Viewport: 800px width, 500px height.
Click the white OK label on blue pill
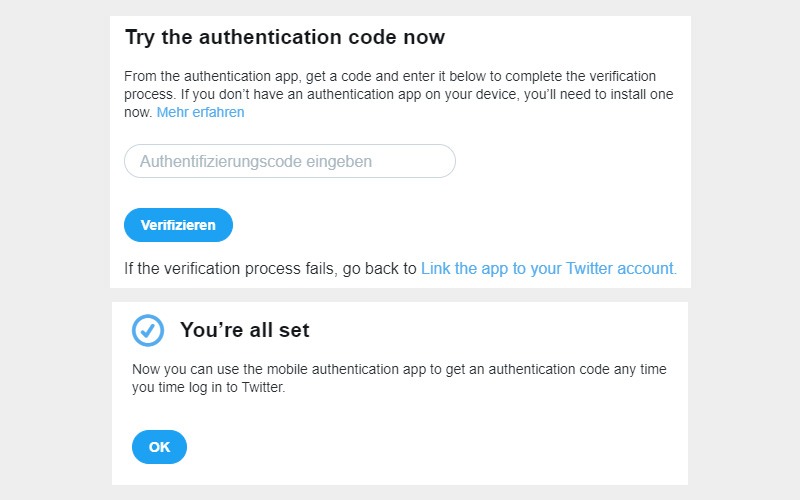click(x=159, y=447)
